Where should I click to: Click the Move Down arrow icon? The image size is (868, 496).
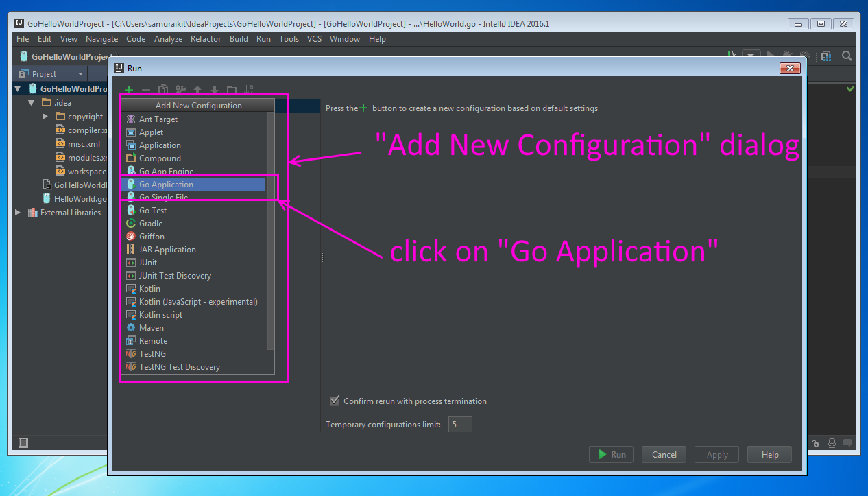(x=215, y=90)
